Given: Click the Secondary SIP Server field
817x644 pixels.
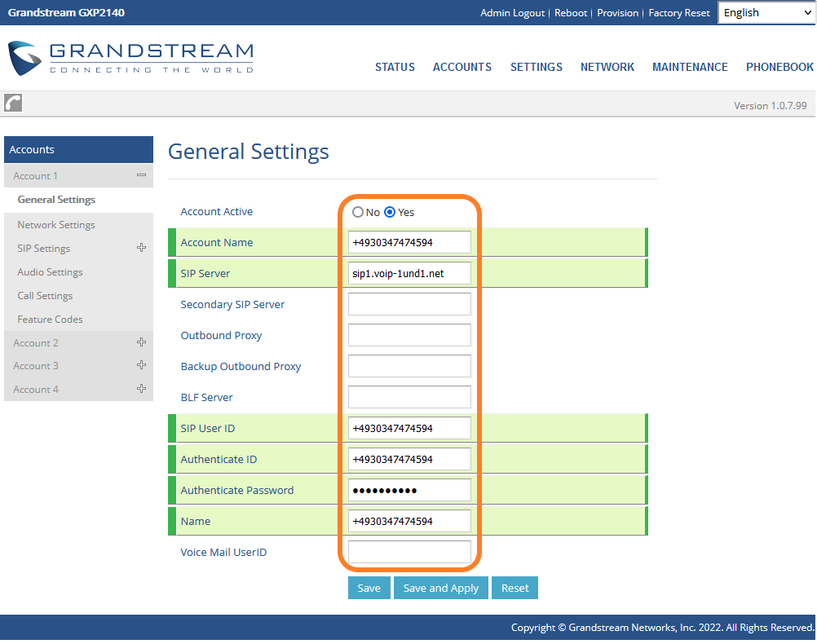Looking at the screenshot, I should [409, 304].
